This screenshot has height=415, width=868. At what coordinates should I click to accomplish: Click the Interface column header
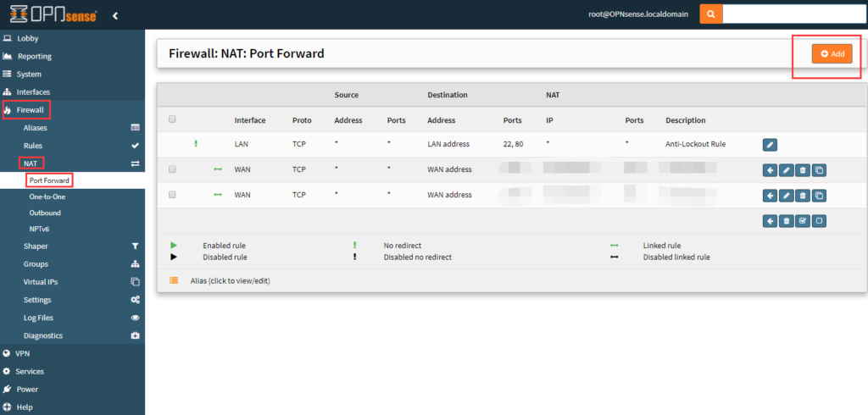(250, 120)
